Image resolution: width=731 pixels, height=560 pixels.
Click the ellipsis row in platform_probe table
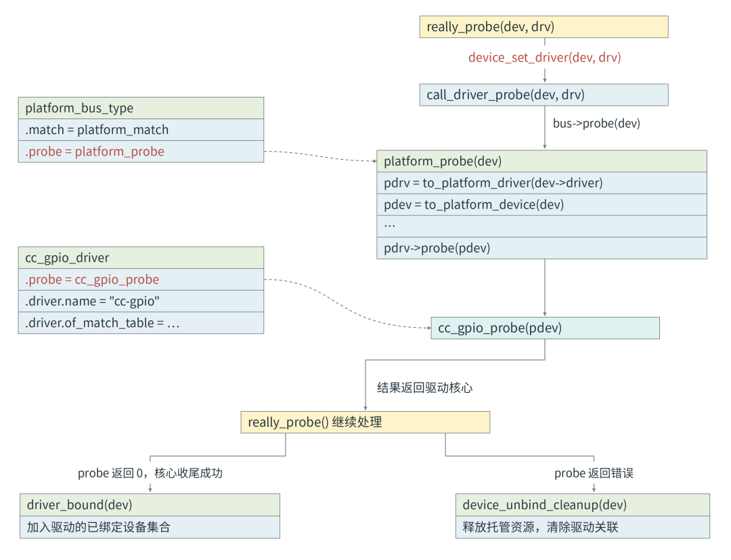click(541, 226)
